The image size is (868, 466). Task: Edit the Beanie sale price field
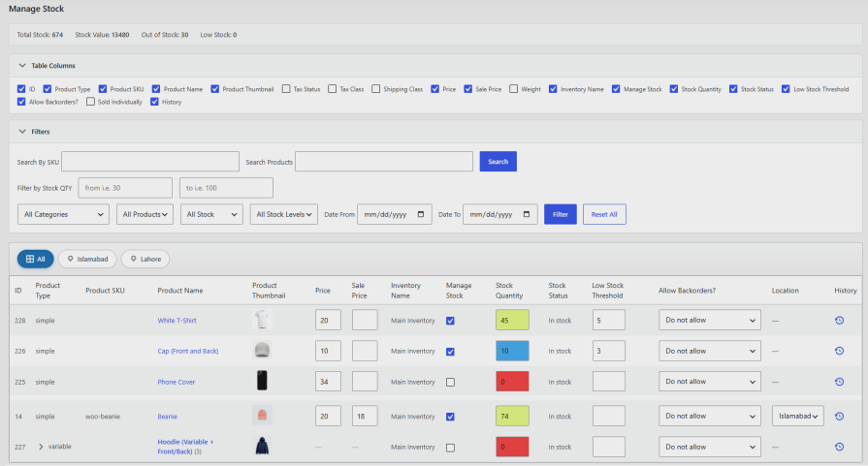click(x=365, y=416)
